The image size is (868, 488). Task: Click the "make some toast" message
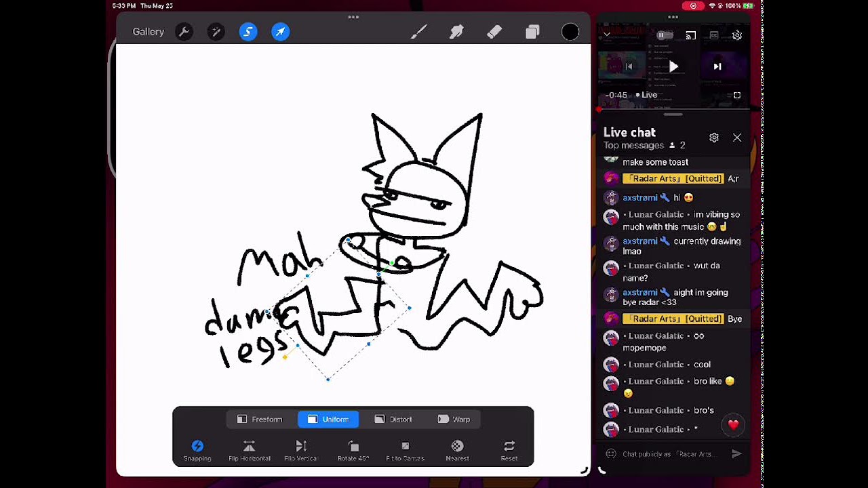click(655, 162)
